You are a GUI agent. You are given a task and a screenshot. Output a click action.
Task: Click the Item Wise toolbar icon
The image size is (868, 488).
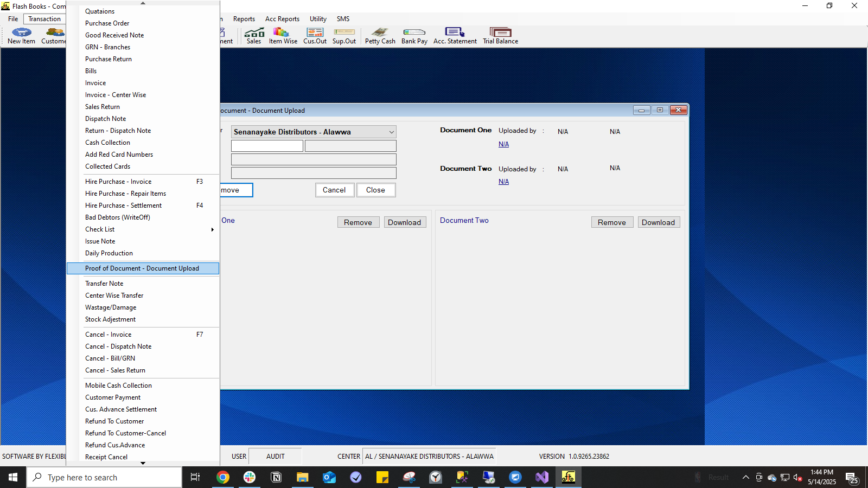pyautogui.click(x=282, y=35)
